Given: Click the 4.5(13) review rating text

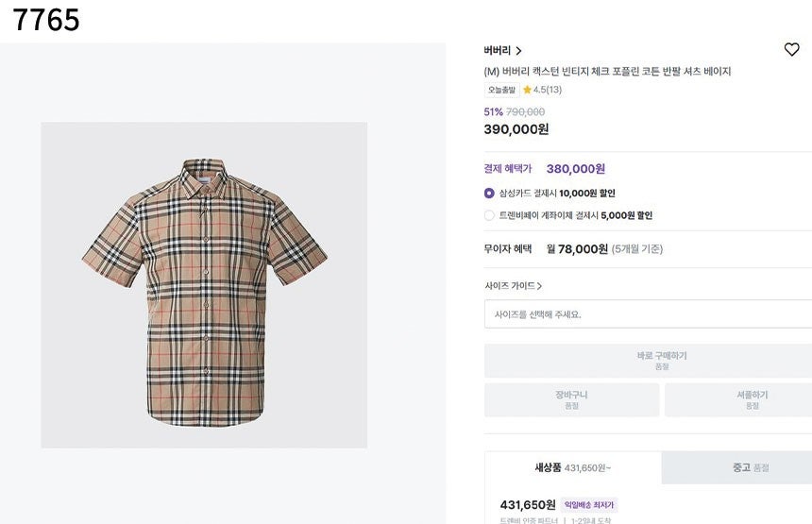Looking at the screenshot, I should (x=548, y=90).
